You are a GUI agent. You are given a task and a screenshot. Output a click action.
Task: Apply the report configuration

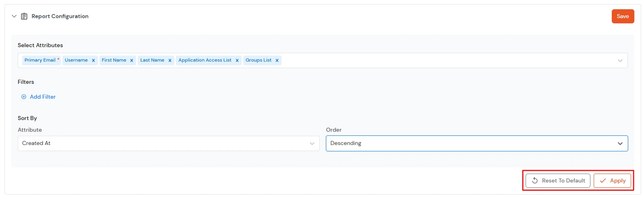pos(612,180)
